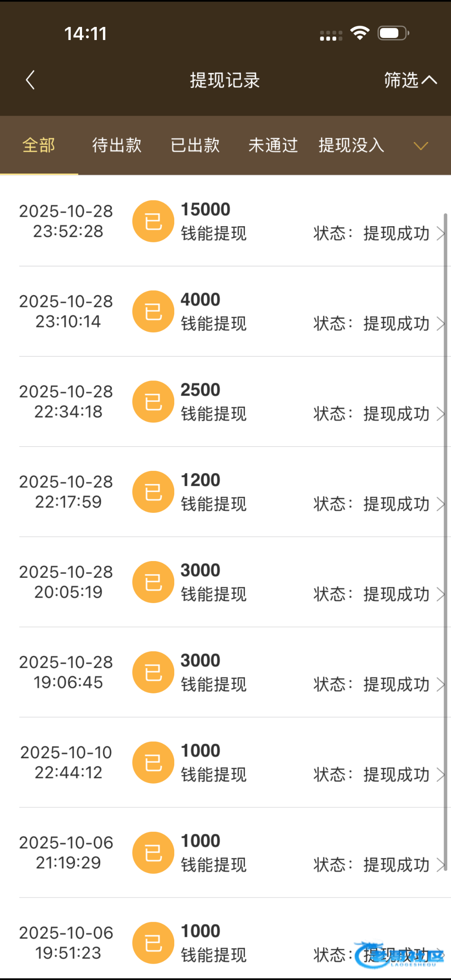The image size is (451, 980).
Task: Tap the orange 已 icon beside 2500
Action: (153, 402)
